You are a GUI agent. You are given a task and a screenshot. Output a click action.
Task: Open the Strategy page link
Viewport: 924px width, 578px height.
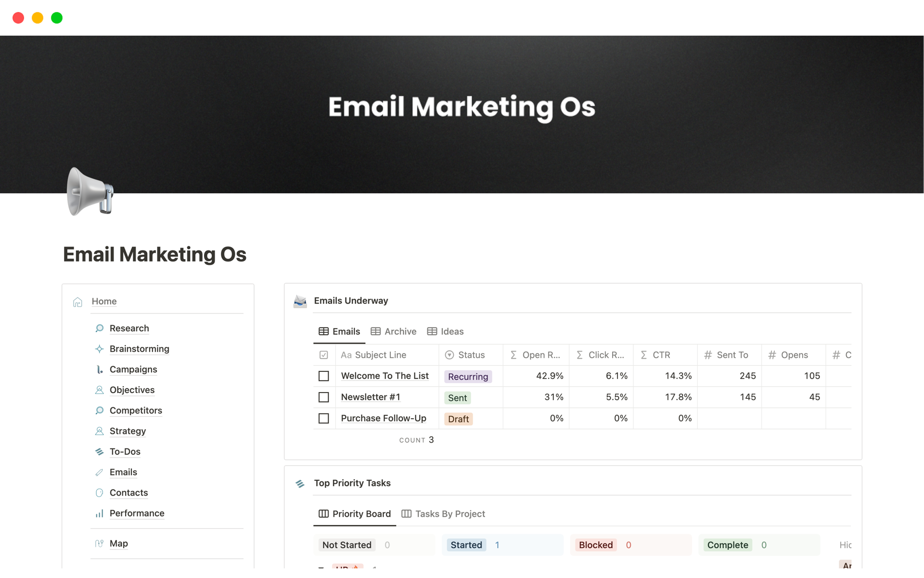[x=128, y=431]
